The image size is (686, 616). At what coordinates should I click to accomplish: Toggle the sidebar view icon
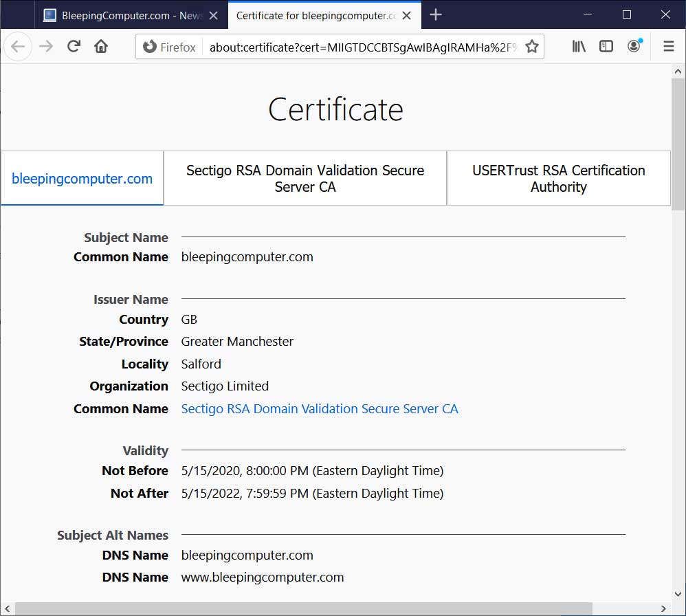[606, 46]
